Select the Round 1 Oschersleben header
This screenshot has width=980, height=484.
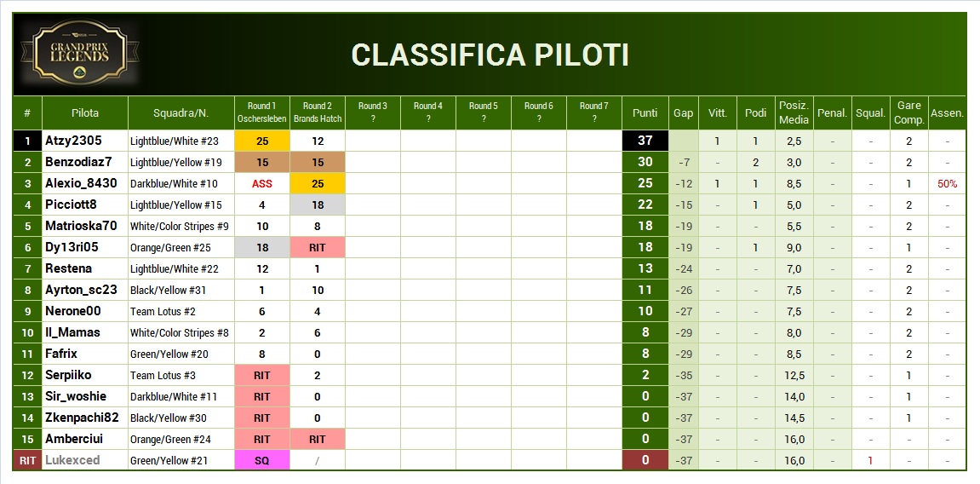[262, 113]
